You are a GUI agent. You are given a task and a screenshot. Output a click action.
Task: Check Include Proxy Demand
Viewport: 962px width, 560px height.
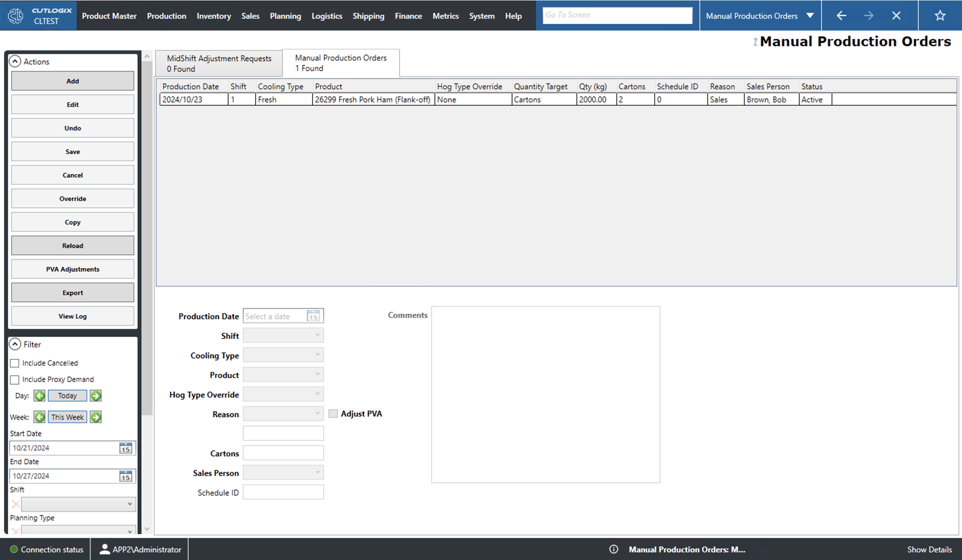coord(14,379)
